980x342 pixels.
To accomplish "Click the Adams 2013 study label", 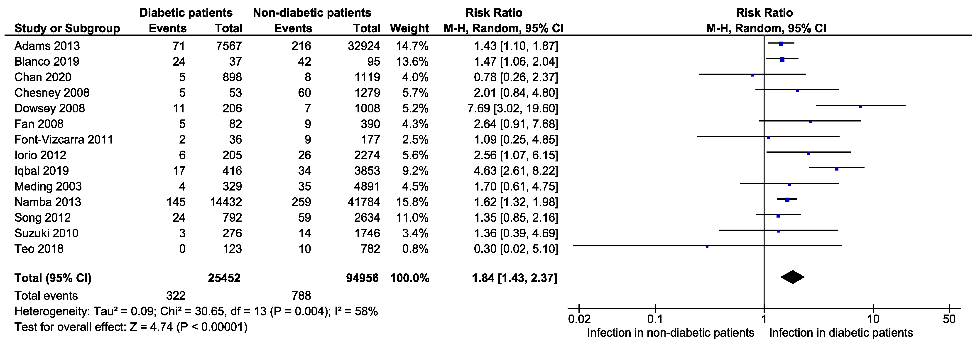I will tap(47, 46).
